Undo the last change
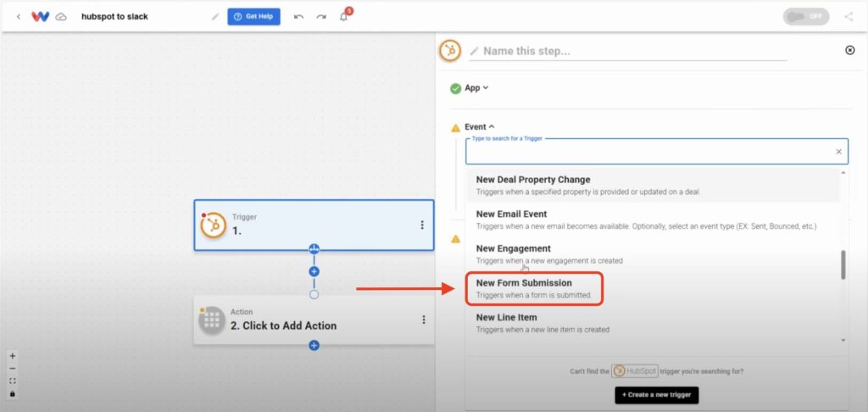 [298, 17]
